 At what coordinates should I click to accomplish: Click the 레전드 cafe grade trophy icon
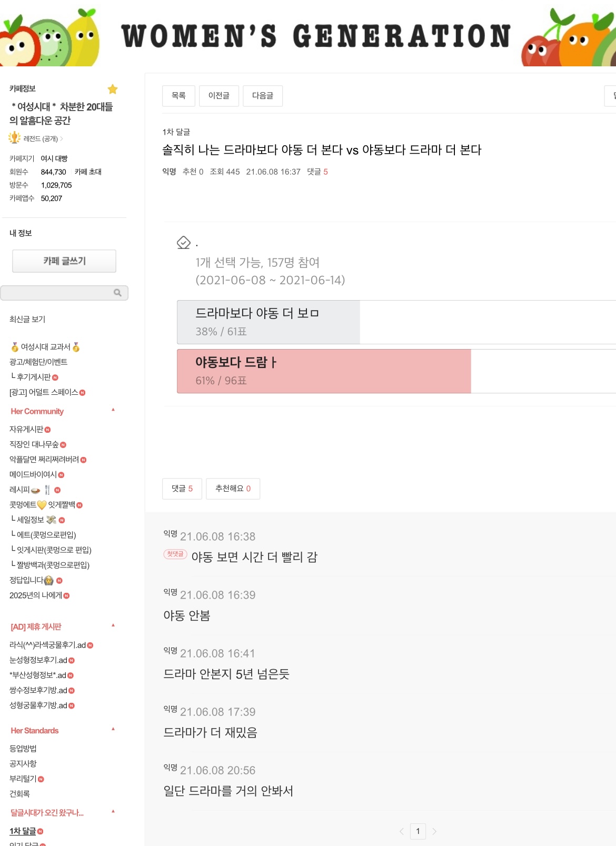coord(14,138)
